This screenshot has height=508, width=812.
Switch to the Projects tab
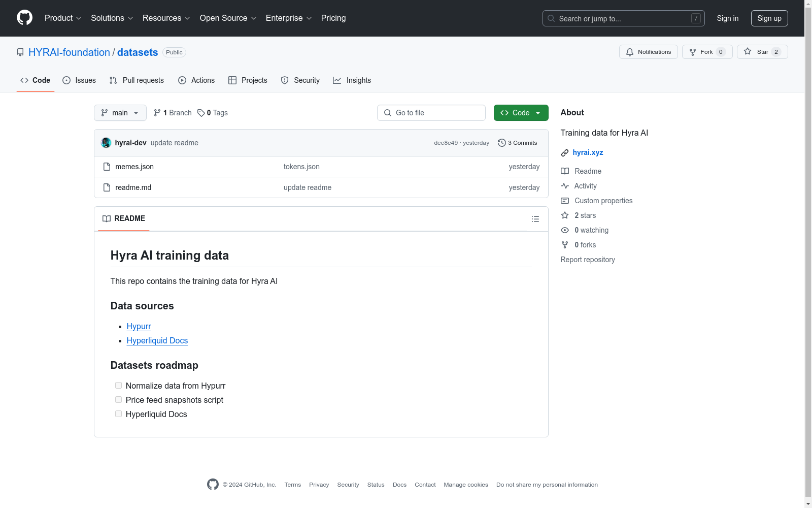[248, 80]
